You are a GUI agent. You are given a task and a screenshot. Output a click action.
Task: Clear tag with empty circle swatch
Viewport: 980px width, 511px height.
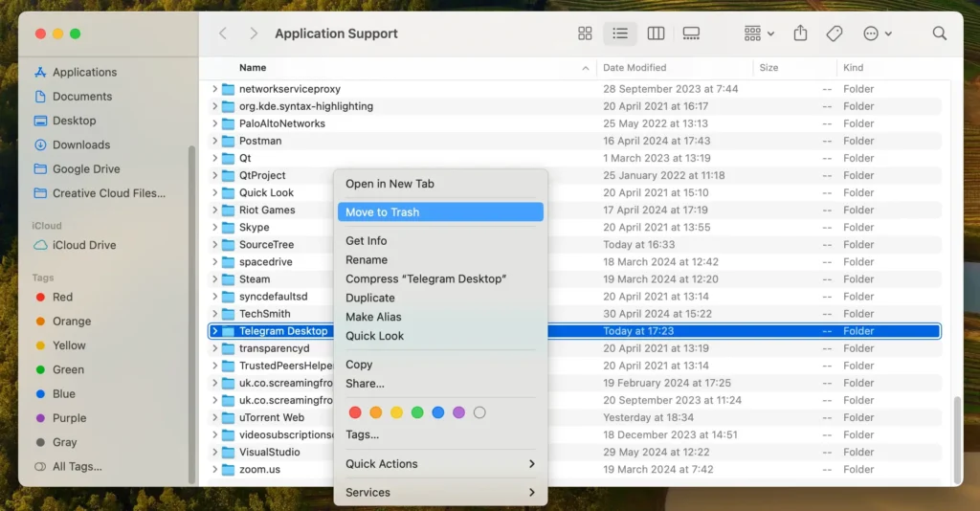point(479,413)
